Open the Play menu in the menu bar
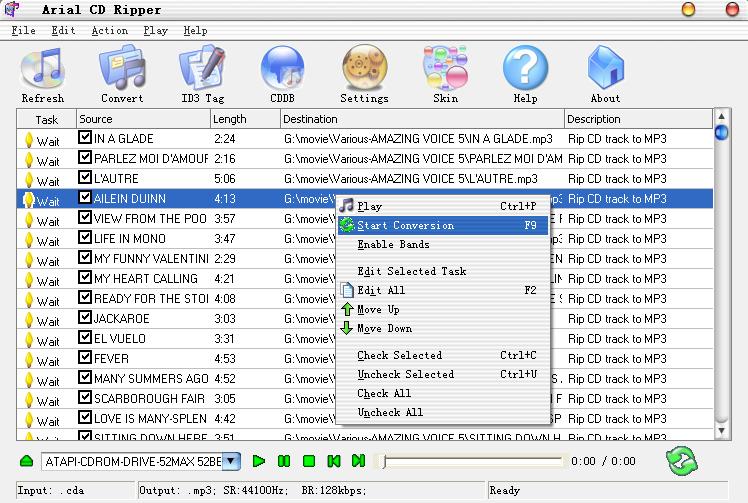Screen dimensions: 748x503 coord(156,31)
